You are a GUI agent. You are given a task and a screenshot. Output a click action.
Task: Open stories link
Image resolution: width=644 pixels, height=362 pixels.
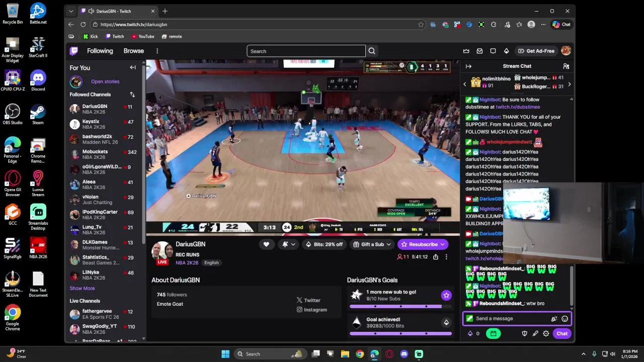point(105,81)
